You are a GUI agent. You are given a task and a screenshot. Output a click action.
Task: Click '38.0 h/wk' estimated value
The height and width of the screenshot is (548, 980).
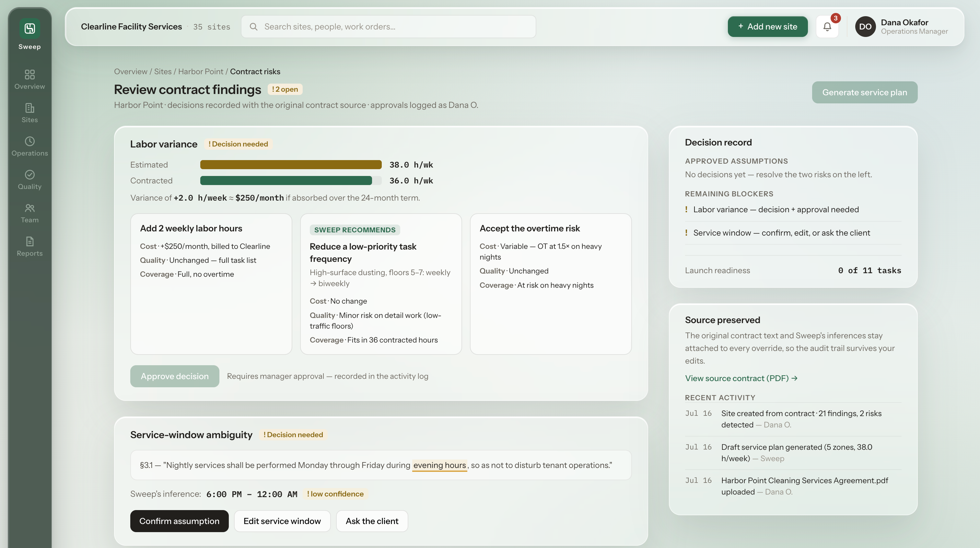411,164
